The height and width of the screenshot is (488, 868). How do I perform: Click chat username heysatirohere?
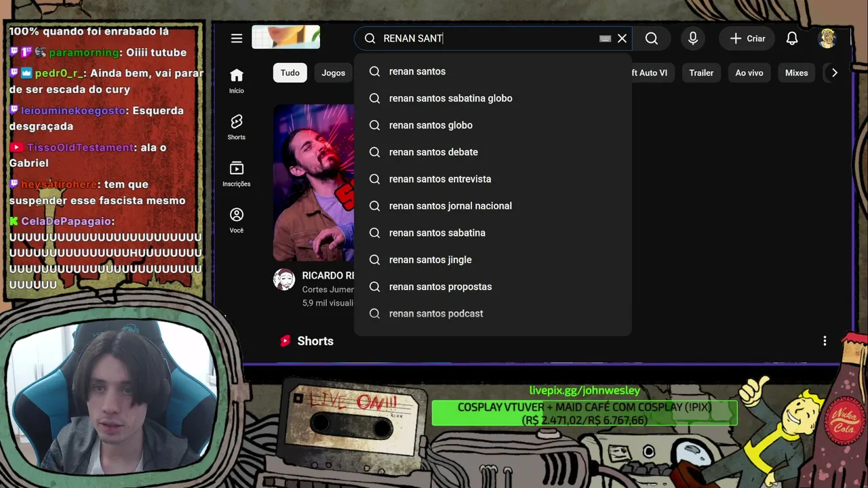(x=59, y=184)
